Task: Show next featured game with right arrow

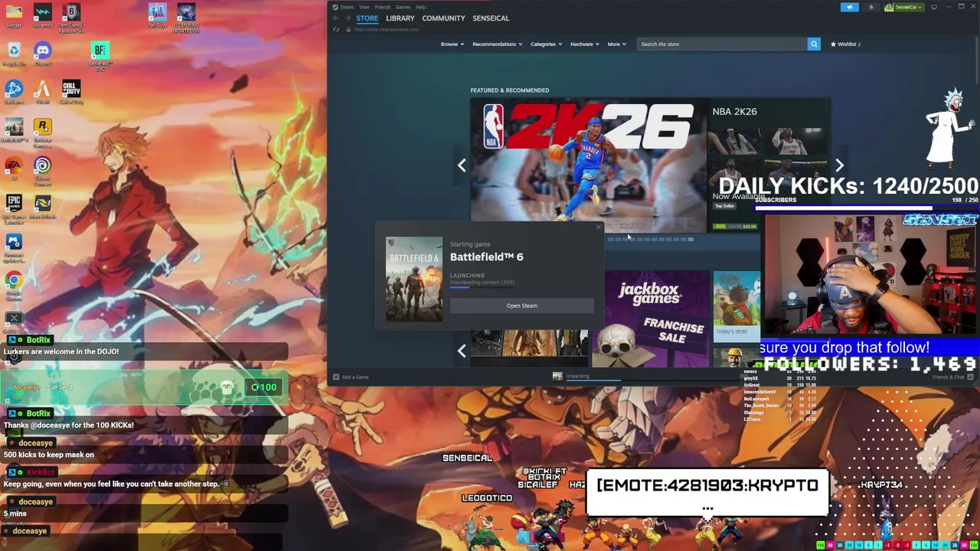Action: (x=839, y=165)
